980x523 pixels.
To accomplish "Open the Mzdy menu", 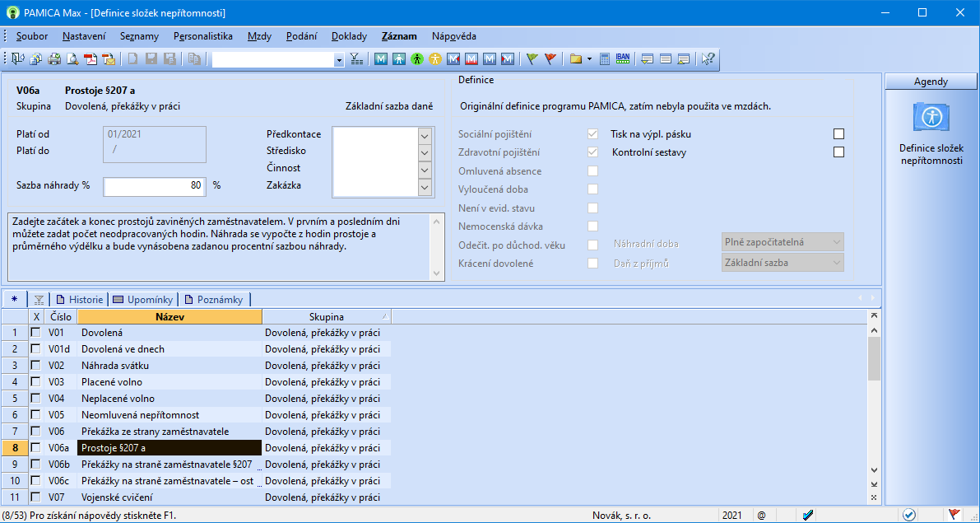I will pyautogui.click(x=259, y=36).
